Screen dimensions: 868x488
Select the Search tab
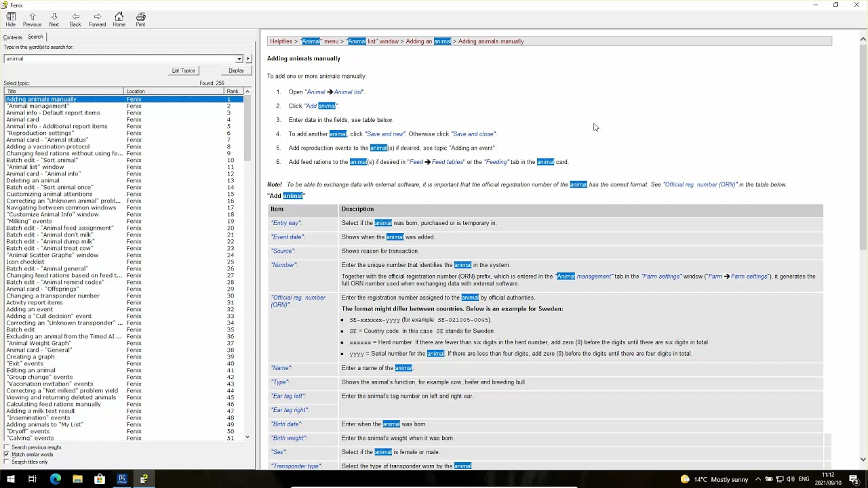tap(35, 37)
